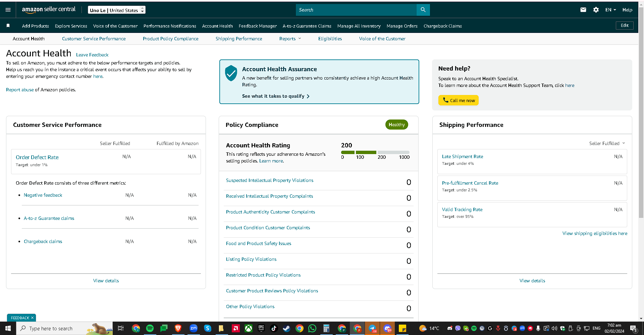Open Feedback Manager menu item

coord(258,26)
